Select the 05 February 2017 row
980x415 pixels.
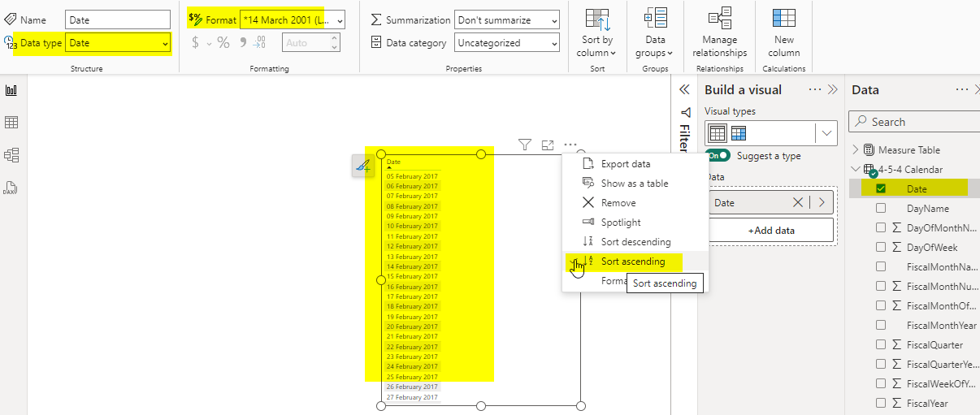coord(412,176)
